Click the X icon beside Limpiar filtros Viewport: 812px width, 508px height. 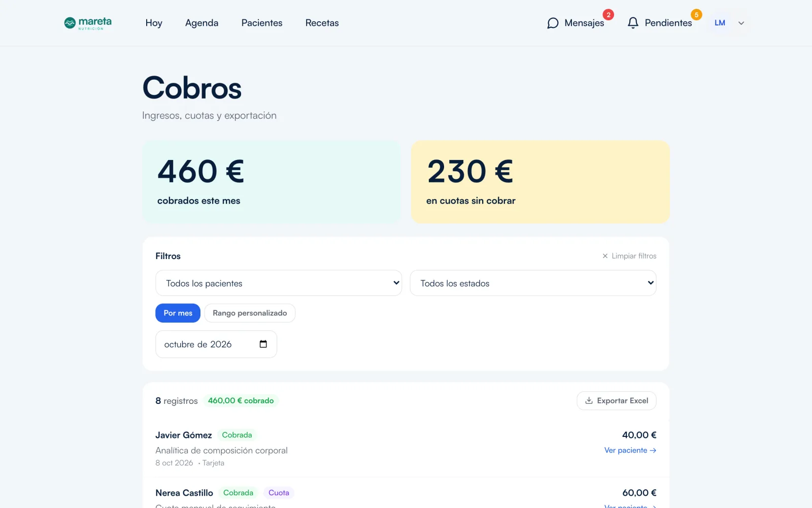pyautogui.click(x=605, y=256)
